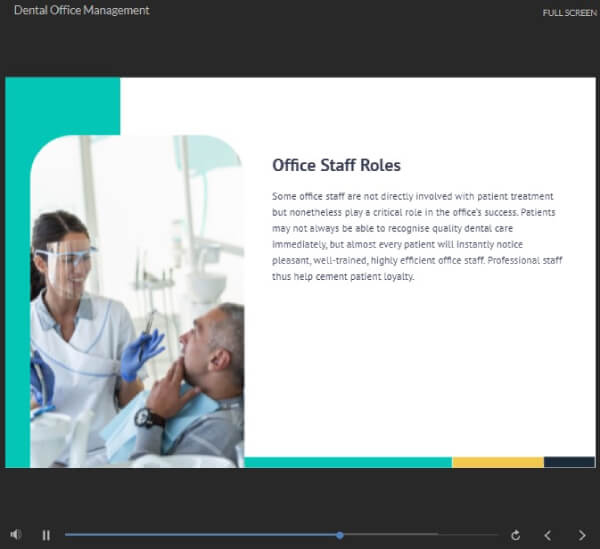Click the playback progress slider handle
This screenshot has height=549, width=600.
point(340,535)
